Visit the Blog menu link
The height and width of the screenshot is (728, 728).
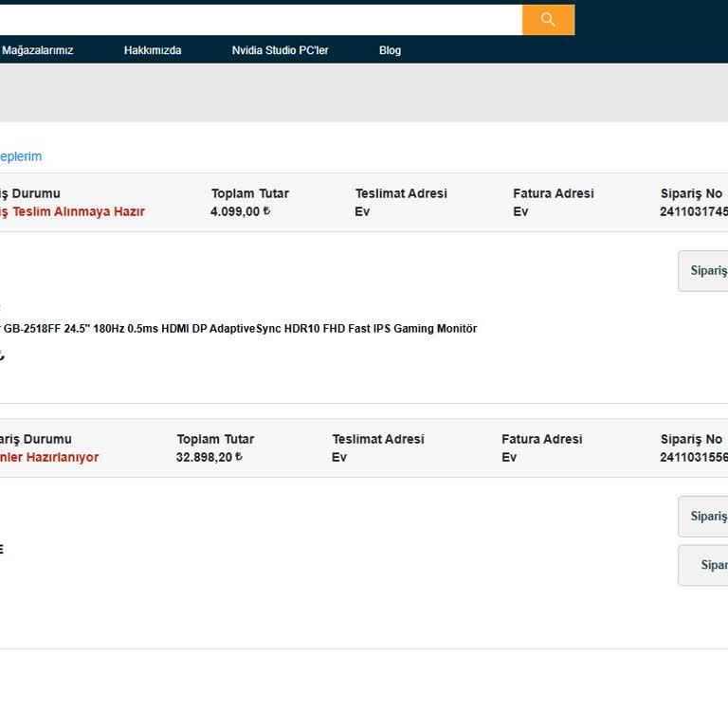pos(390,50)
